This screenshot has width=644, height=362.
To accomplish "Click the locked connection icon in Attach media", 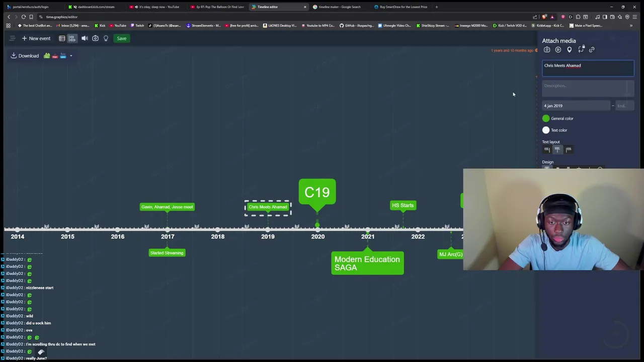I will coord(581,49).
